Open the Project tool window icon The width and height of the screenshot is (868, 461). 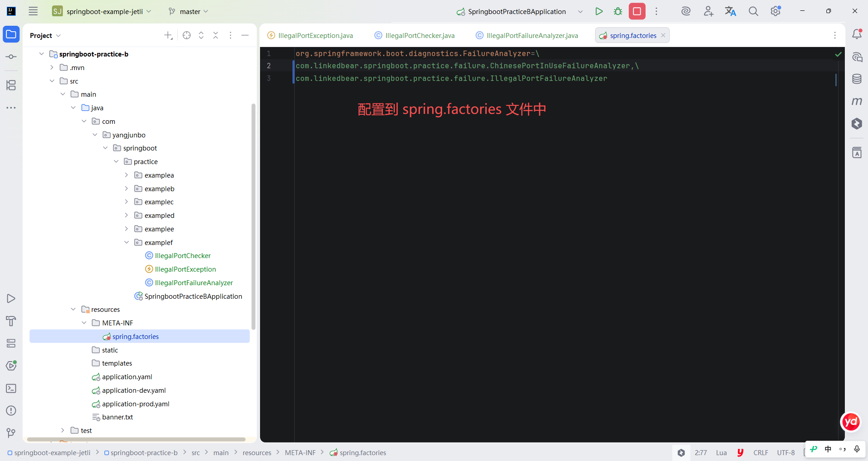(x=11, y=34)
